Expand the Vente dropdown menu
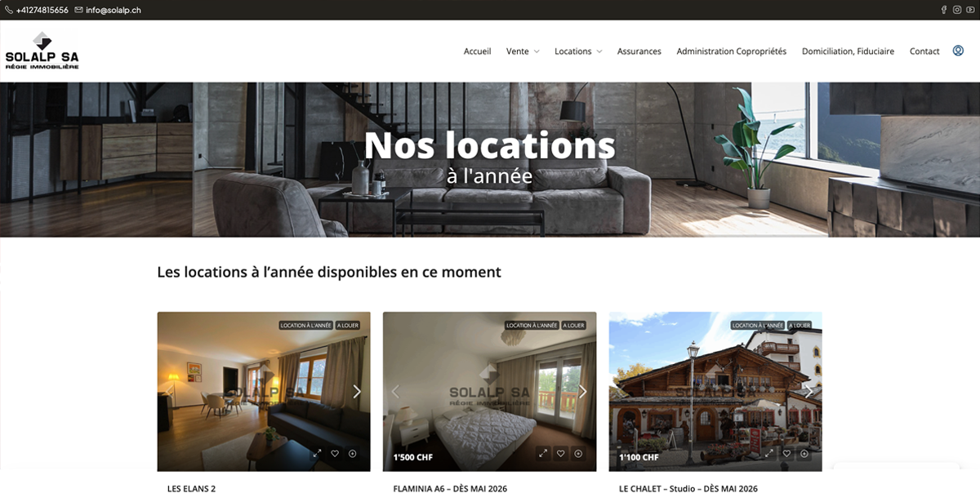The image size is (980, 502). (523, 51)
